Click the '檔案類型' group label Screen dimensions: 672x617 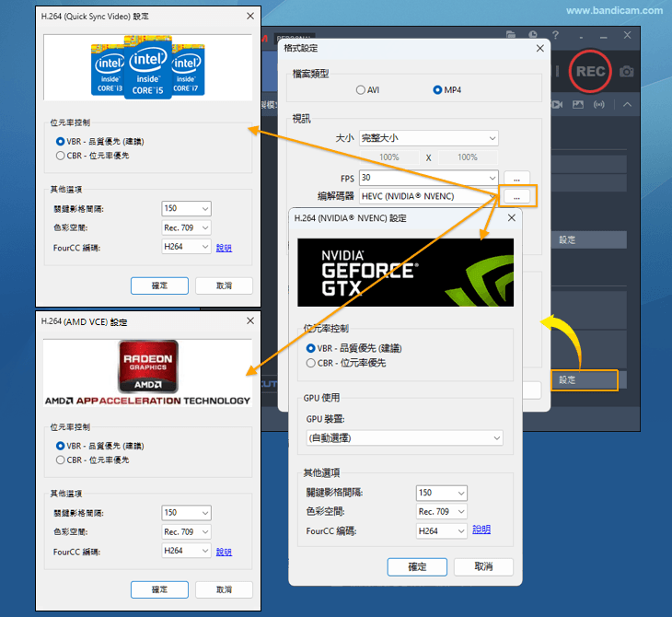pyautogui.click(x=311, y=74)
